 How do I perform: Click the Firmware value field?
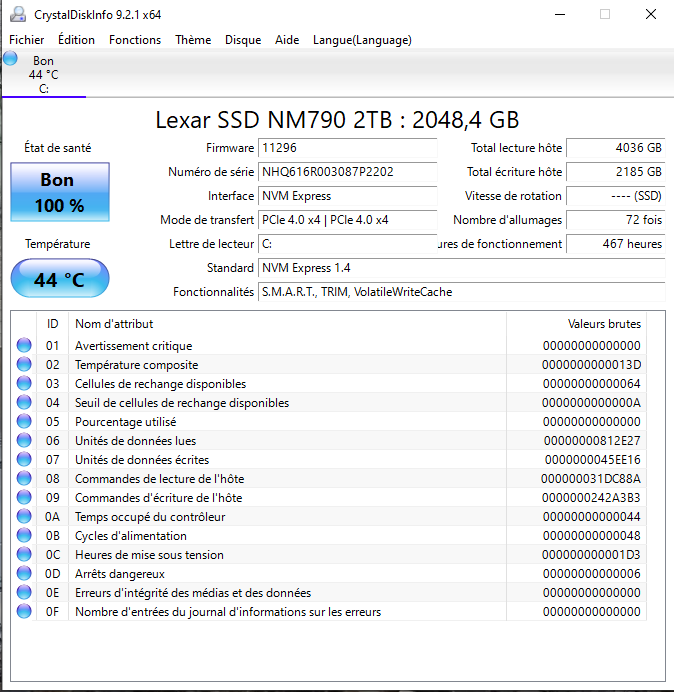tap(348, 148)
